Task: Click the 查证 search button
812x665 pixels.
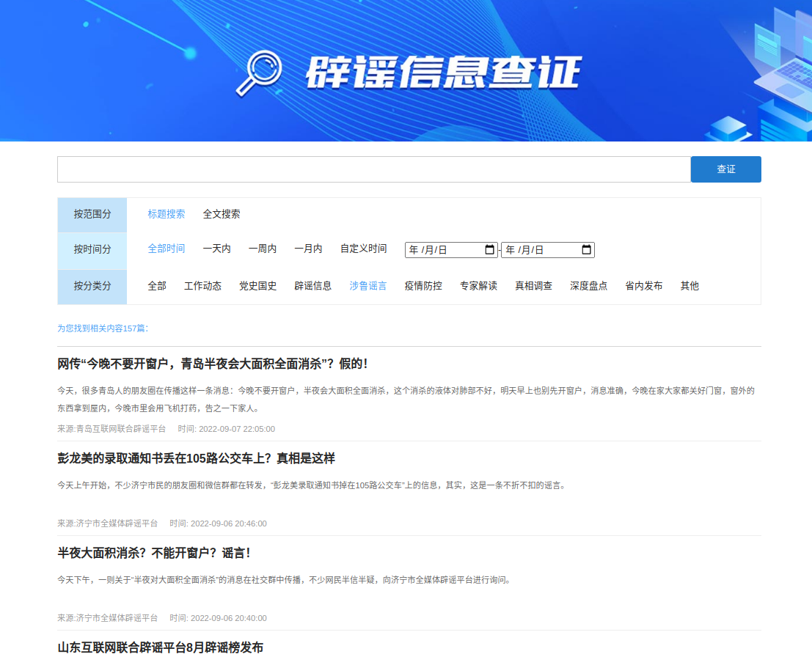Action: coord(725,169)
